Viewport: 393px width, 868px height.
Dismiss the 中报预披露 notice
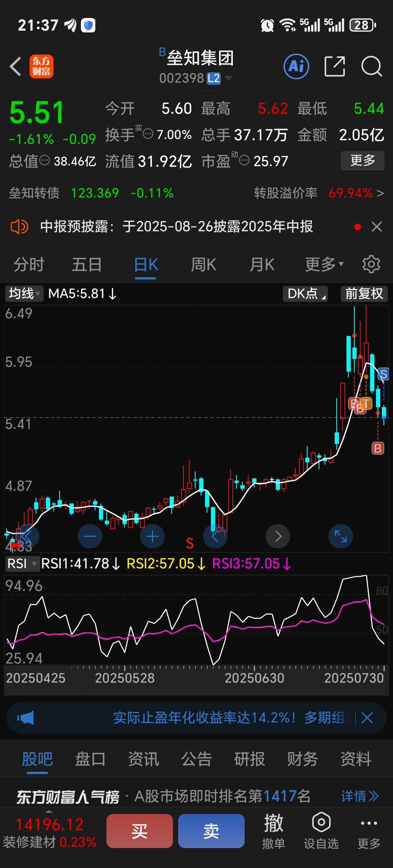coord(377,226)
